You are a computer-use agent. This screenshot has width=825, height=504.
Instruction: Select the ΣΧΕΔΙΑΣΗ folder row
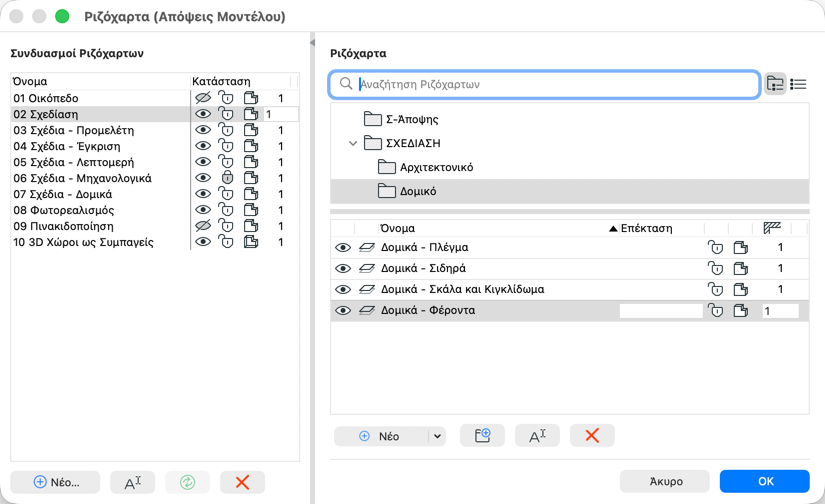pos(570,143)
